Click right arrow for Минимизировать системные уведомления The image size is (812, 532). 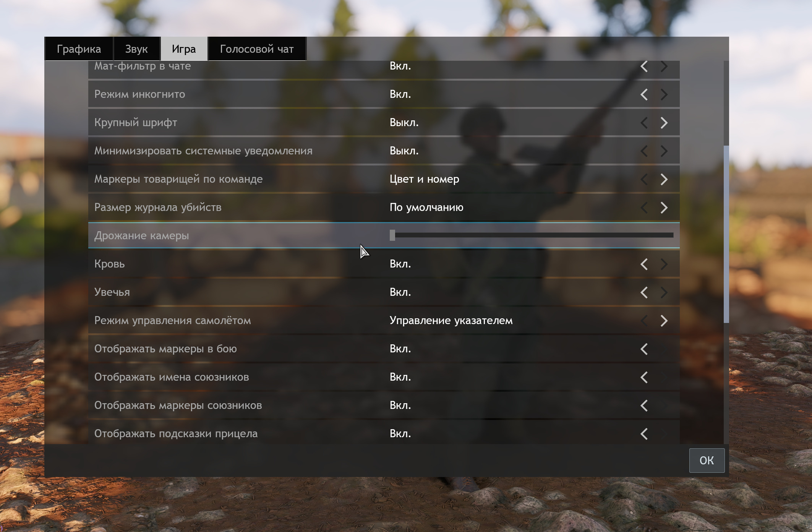point(664,151)
